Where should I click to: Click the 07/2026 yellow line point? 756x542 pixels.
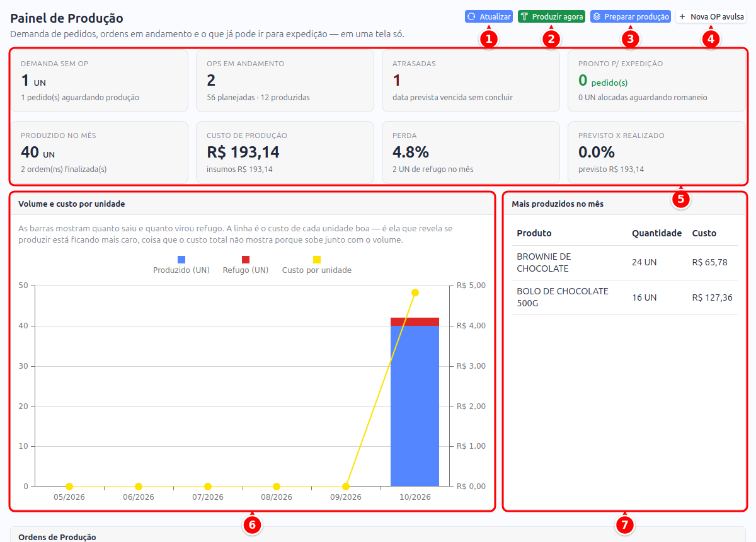208,487
